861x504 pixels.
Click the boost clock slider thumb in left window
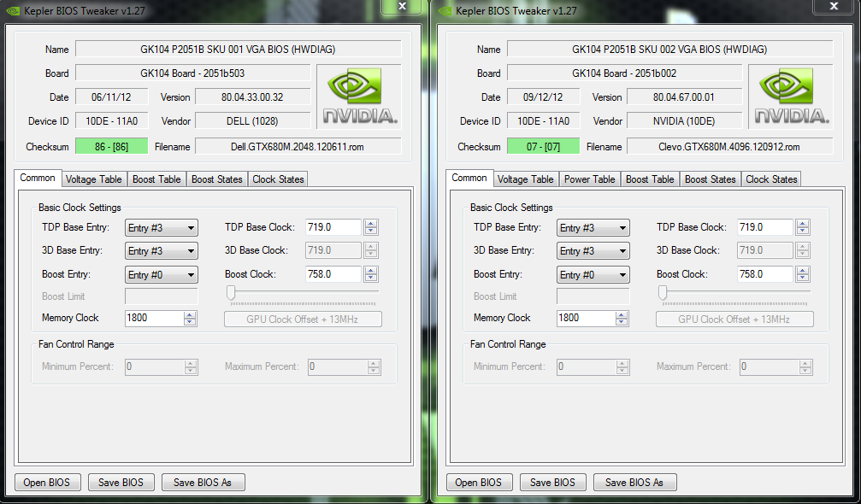click(231, 293)
